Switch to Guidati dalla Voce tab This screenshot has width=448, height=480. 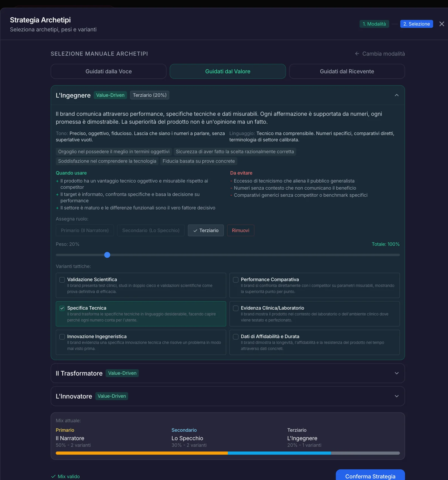pos(109,71)
